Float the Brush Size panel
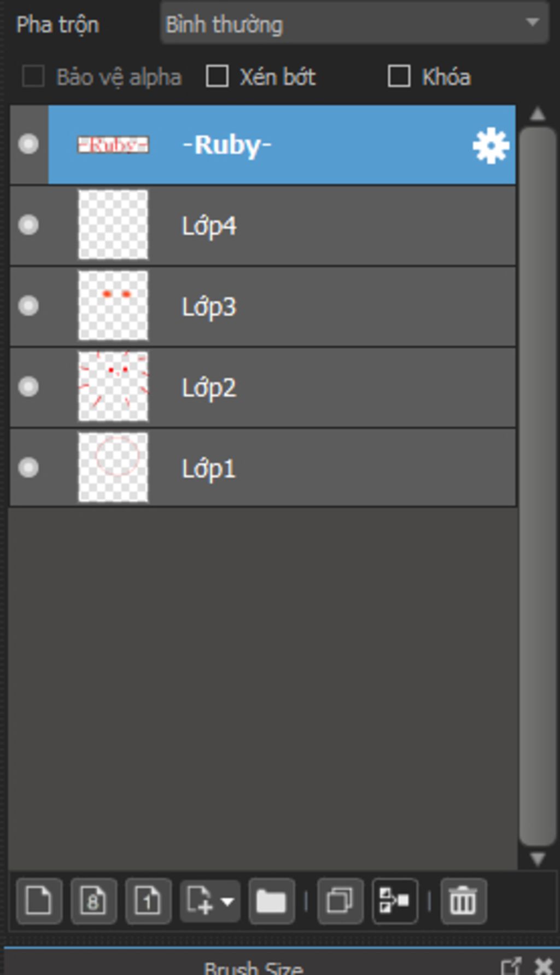The width and height of the screenshot is (560, 975). point(511,966)
